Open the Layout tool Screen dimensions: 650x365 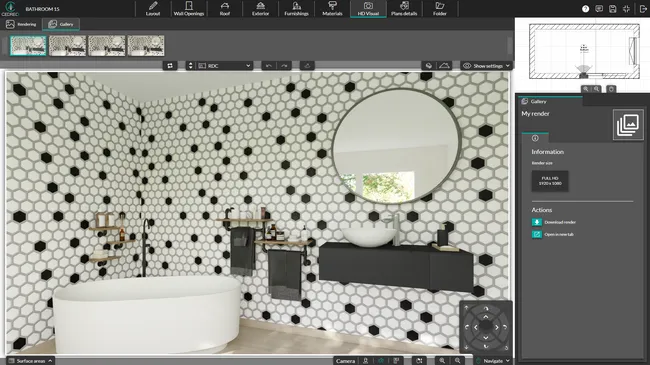click(x=153, y=8)
